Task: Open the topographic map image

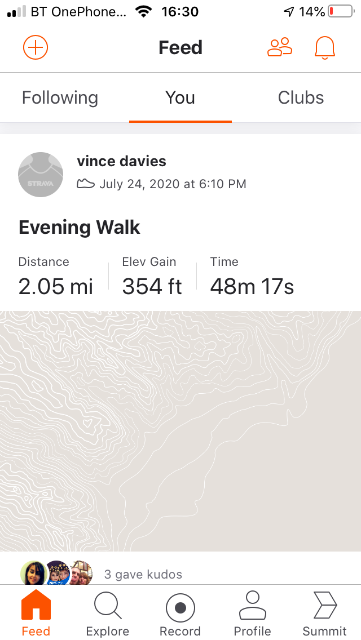Action: 180,431
